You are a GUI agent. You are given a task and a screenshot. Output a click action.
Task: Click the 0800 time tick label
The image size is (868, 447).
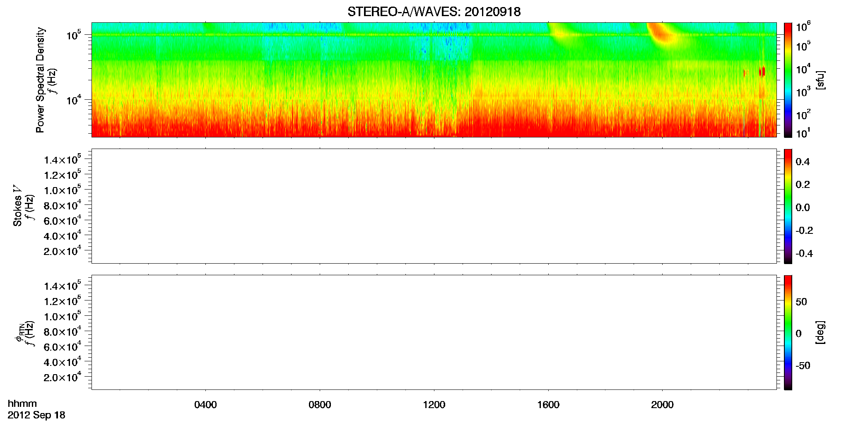[x=320, y=404]
